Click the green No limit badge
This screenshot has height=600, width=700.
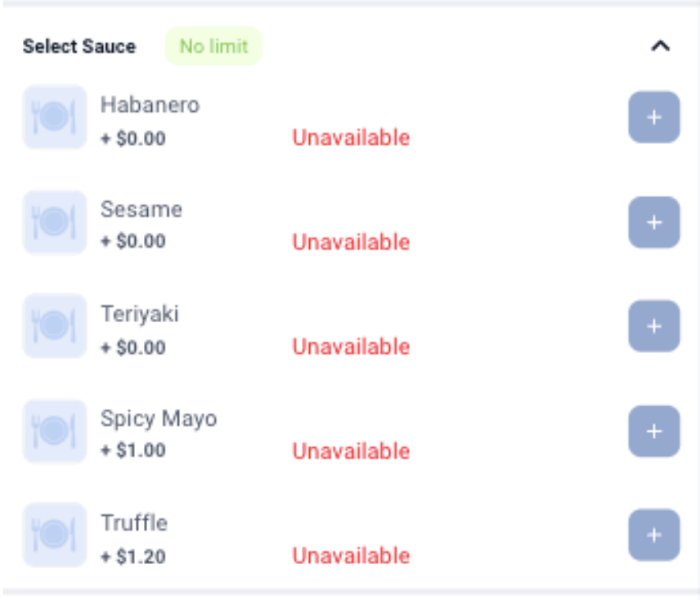pos(213,47)
